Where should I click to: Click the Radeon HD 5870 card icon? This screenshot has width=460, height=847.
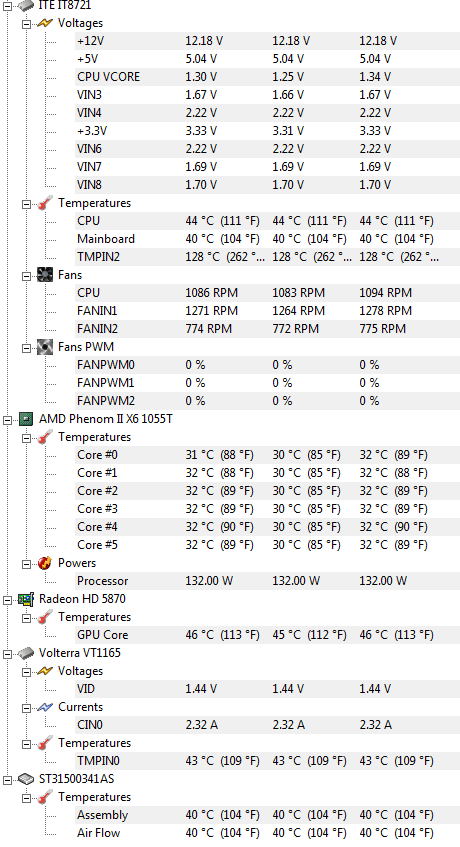(25, 599)
